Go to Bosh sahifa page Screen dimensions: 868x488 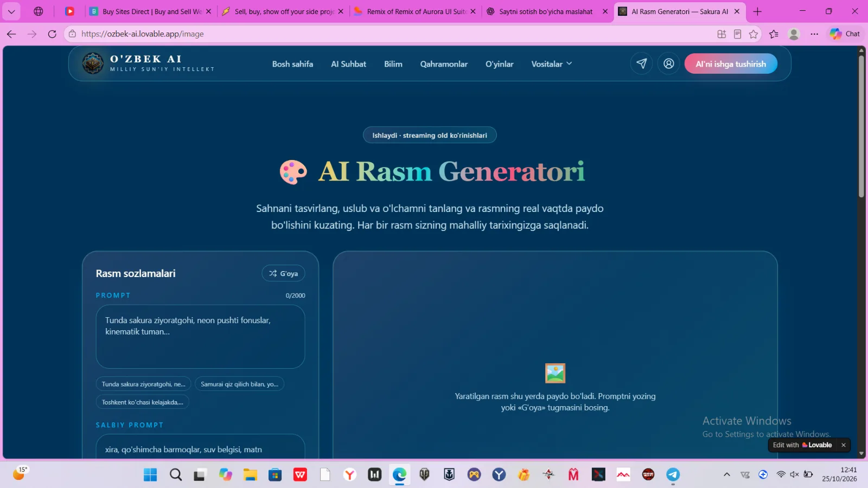click(292, 64)
